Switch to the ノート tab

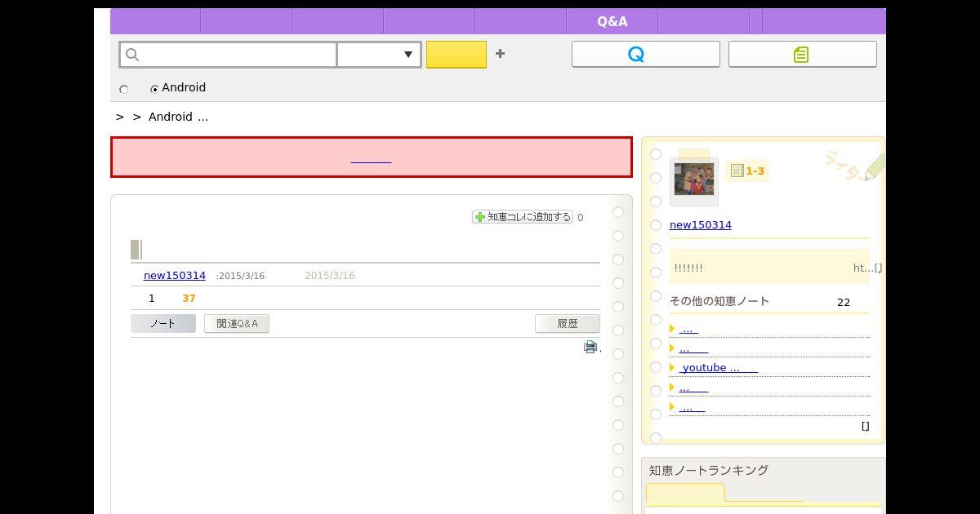[x=163, y=324]
